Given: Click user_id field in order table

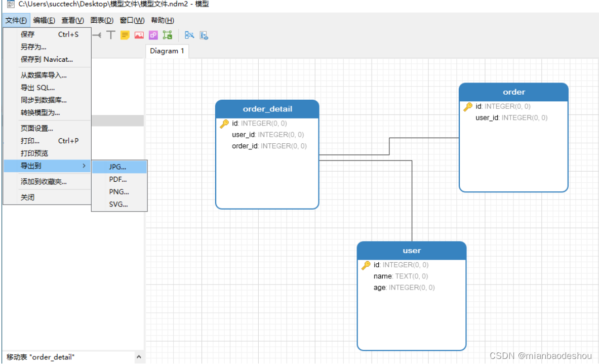Looking at the screenshot, I should [x=511, y=117].
